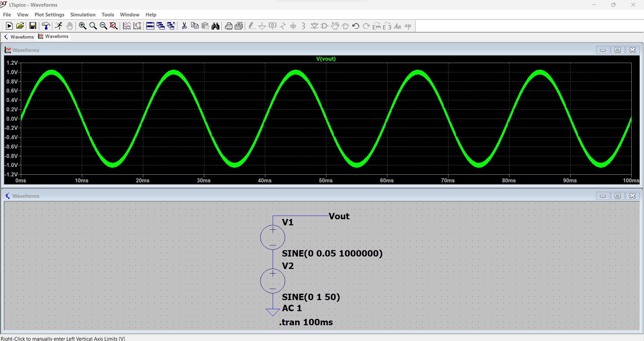This screenshot has height=341, width=644.
Task: Open the File menu
Action: click(7, 15)
